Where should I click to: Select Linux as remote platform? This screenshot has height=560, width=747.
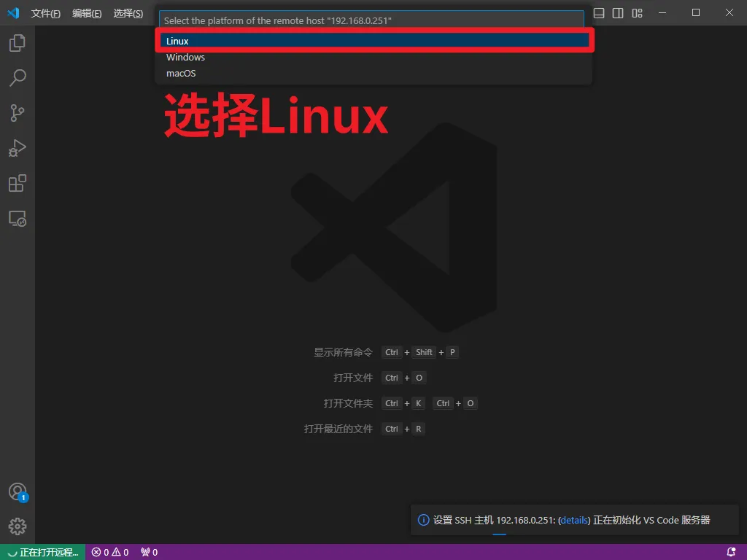tap(374, 41)
